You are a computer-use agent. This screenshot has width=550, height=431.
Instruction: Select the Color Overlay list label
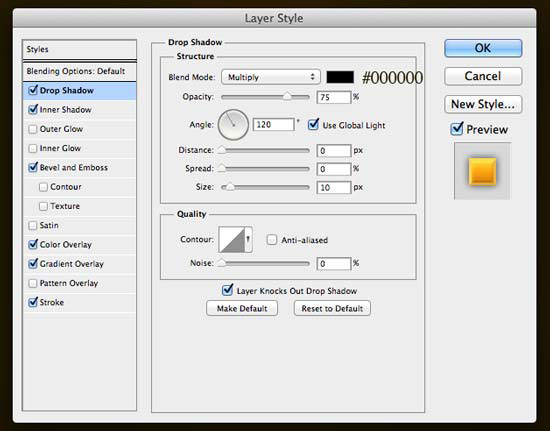tap(66, 245)
